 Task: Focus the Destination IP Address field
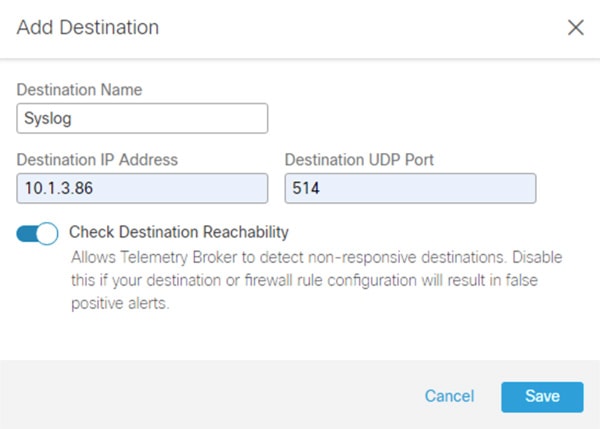142,188
